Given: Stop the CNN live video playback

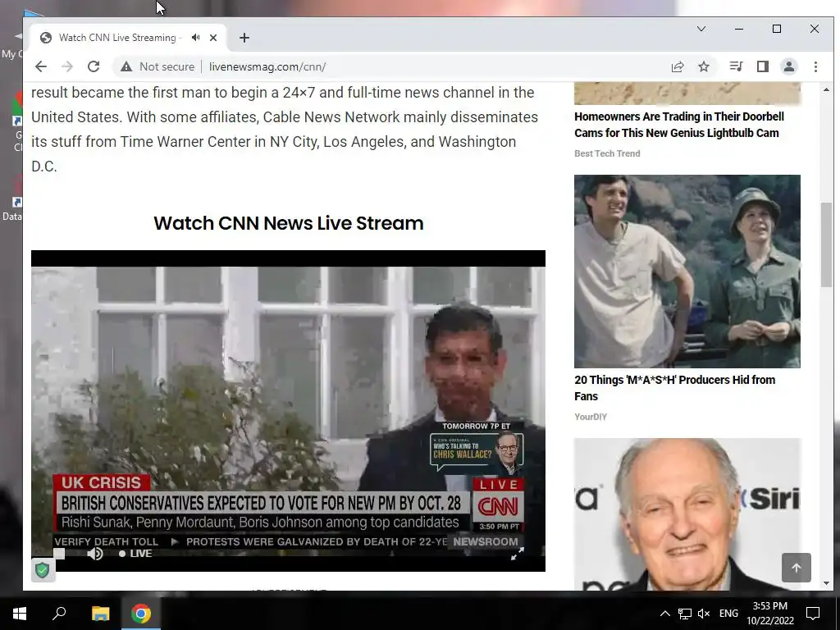Looking at the screenshot, I should click(59, 554).
